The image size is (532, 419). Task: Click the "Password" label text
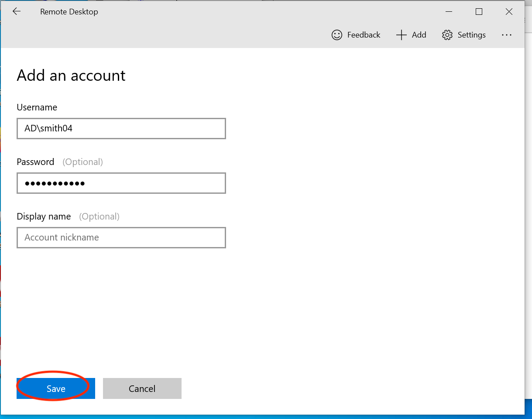35,162
